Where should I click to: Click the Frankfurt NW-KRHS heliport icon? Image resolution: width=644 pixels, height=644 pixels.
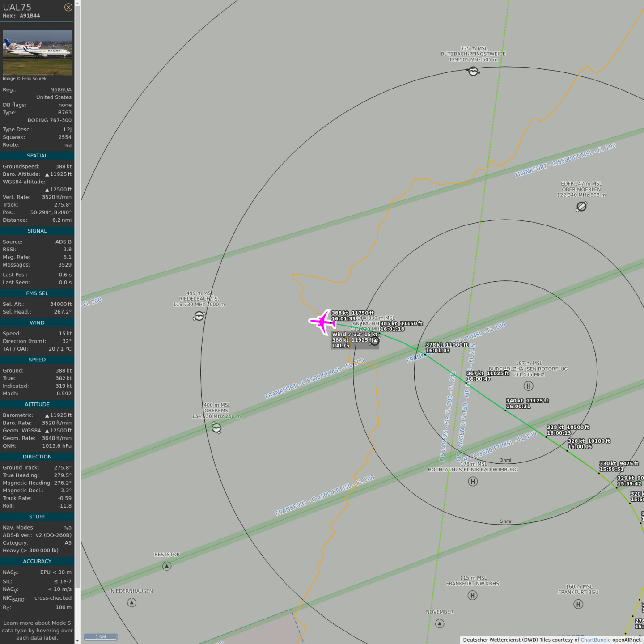coord(472,595)
